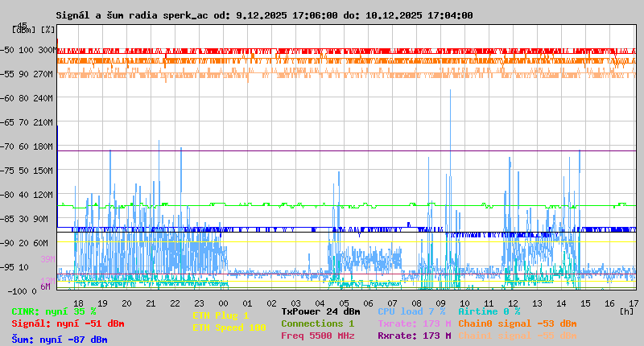Click the pink '39M' rate label
644x346 pixels.
[x=47, y=259]
